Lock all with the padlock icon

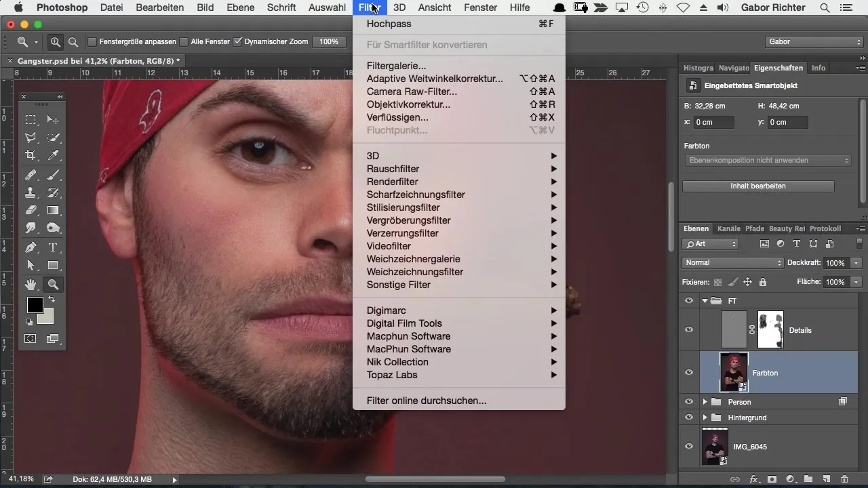pos(763,282)
